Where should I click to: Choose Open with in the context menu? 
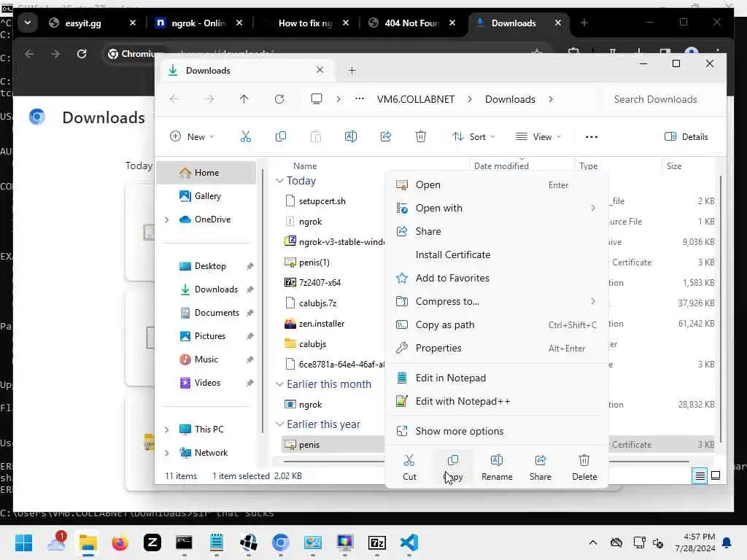pyautogui.click(x=496, y=208)
